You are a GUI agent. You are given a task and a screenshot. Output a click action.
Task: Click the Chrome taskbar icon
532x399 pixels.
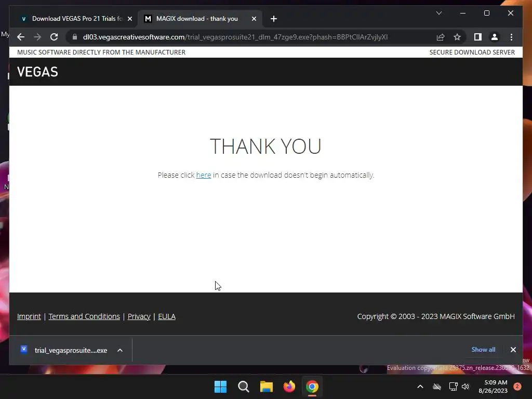[x=312, y=387]
